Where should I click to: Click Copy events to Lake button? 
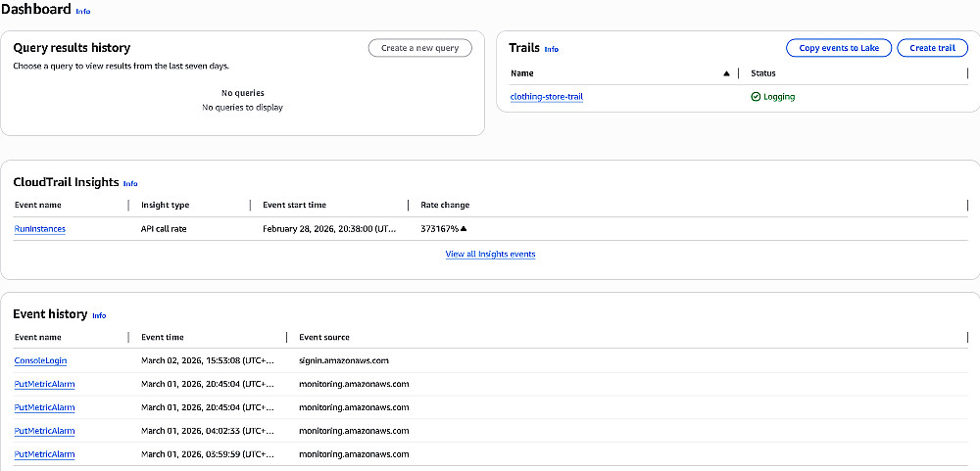pos(839,48)
